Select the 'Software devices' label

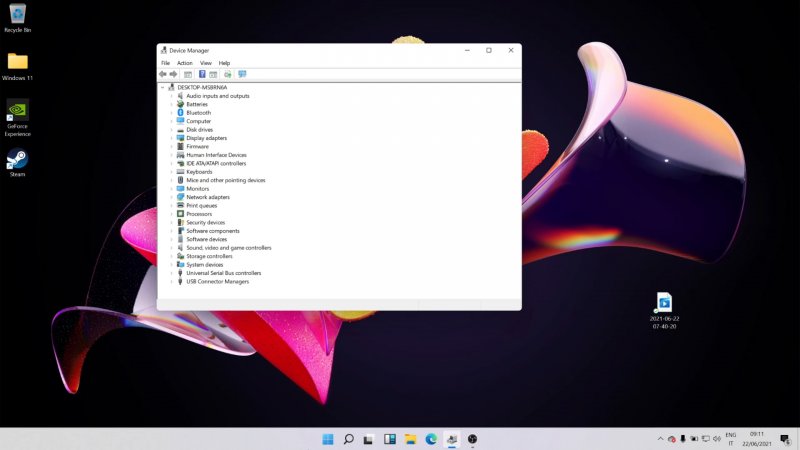207,239
